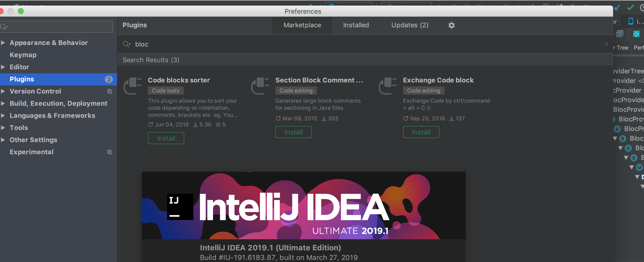Install the Exchange Code block plugin
The width and height of the screenshot is (644, 262).
coord(421,132)
